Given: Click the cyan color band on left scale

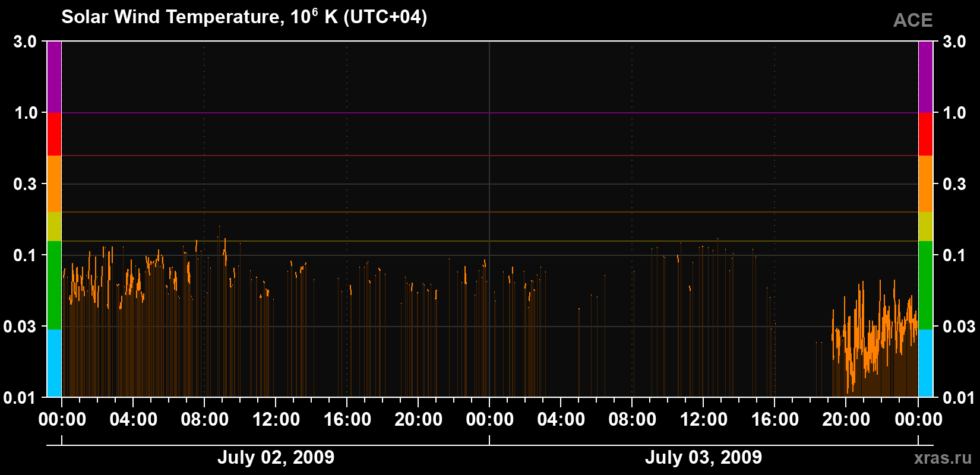Looking at the screenshot, I should (x=54, y=363).
